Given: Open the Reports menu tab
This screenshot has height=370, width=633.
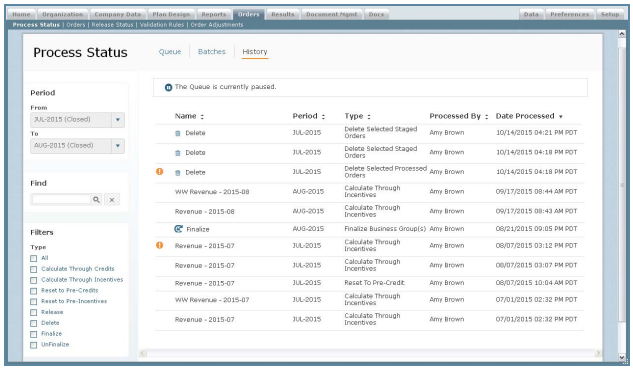Looking at the screenshot, I should [214, 14].
